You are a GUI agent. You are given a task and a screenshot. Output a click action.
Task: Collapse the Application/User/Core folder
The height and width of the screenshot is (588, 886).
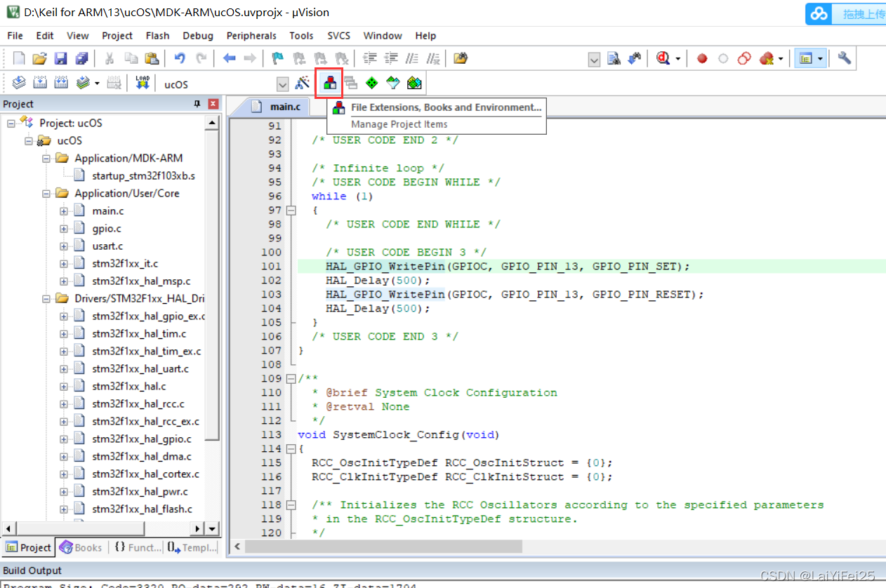pyautogui.click(x=46, y=194)
